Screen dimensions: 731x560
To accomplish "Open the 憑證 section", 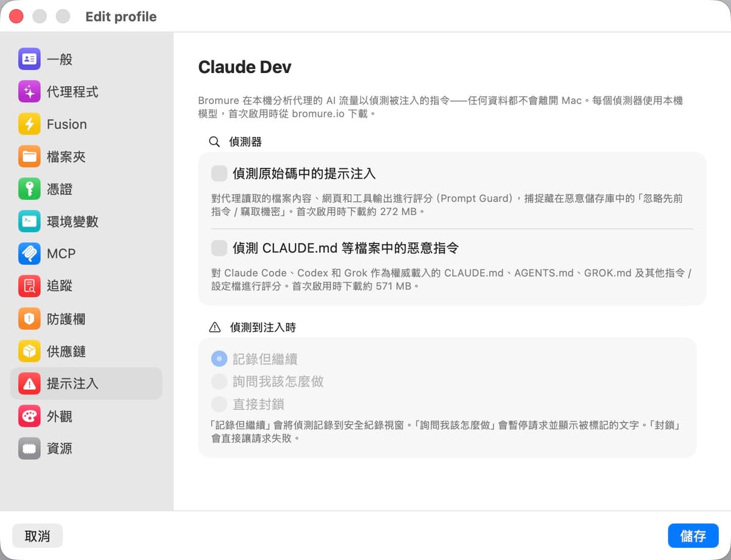I will pos(87,189).
